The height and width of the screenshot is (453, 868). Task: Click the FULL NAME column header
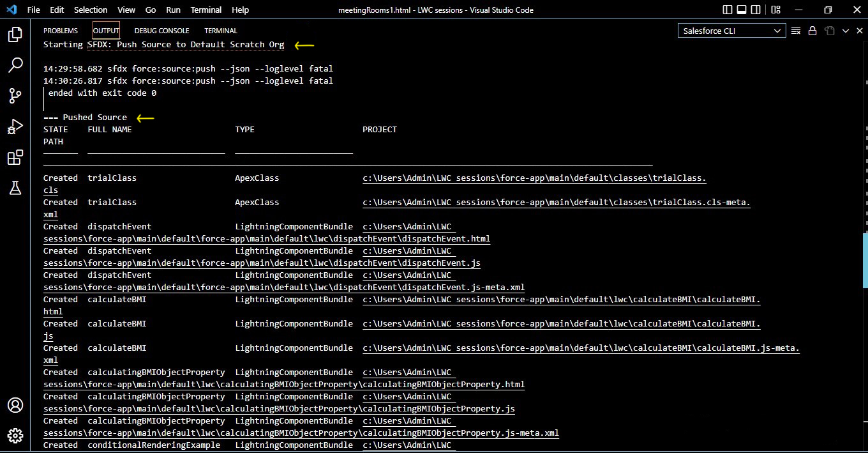click(x=110, y=130)
